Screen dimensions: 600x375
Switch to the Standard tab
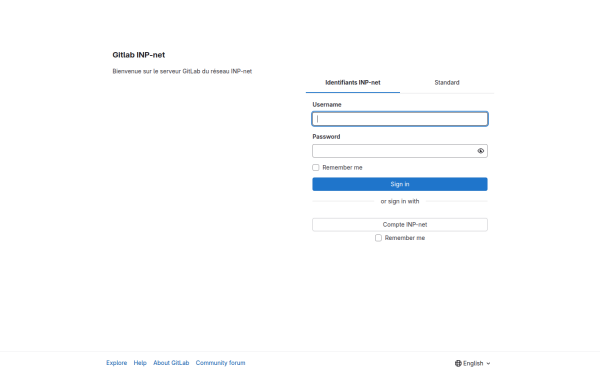click(x=447, y=83)
